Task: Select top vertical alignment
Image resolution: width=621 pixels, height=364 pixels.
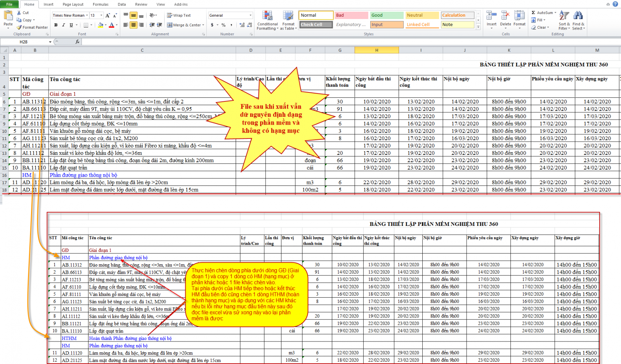Action: [x=126, y=15]
